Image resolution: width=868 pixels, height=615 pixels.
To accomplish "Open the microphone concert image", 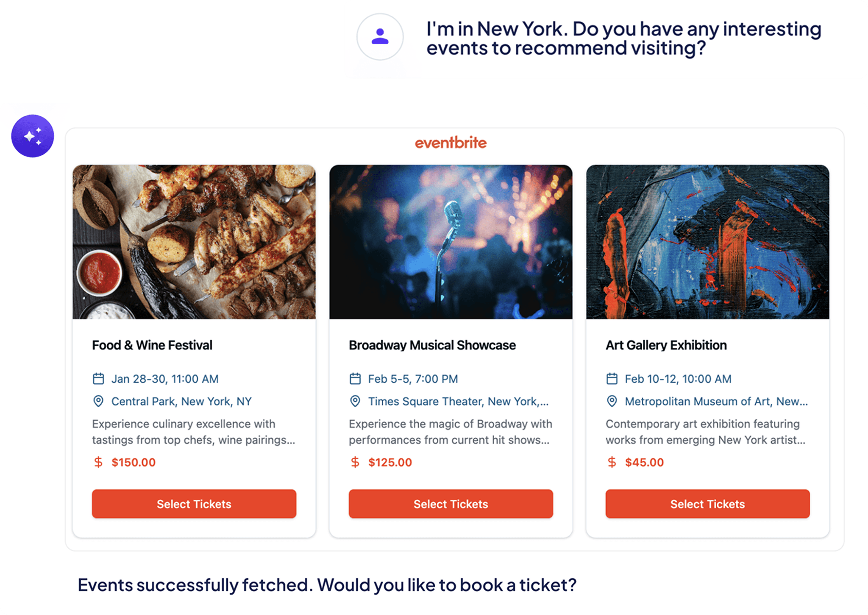I will coord(451,242).
